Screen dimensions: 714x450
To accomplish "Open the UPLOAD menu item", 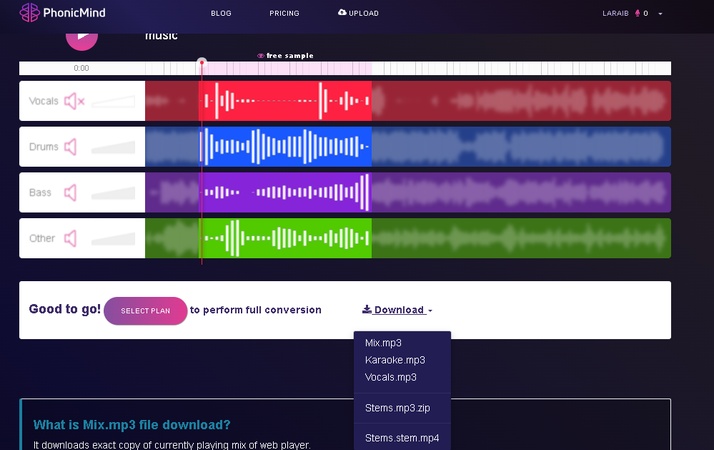I will (358, 13).
